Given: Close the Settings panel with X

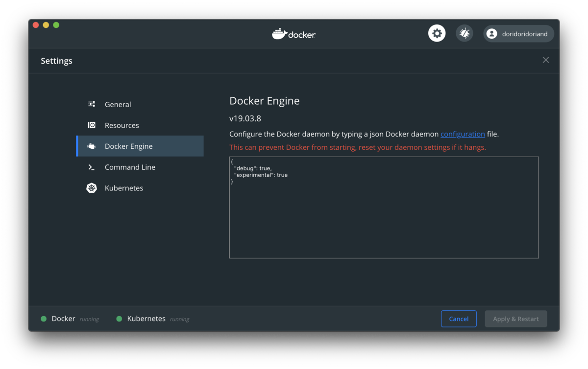Looking at the screenshot, I should coord(546,60).
